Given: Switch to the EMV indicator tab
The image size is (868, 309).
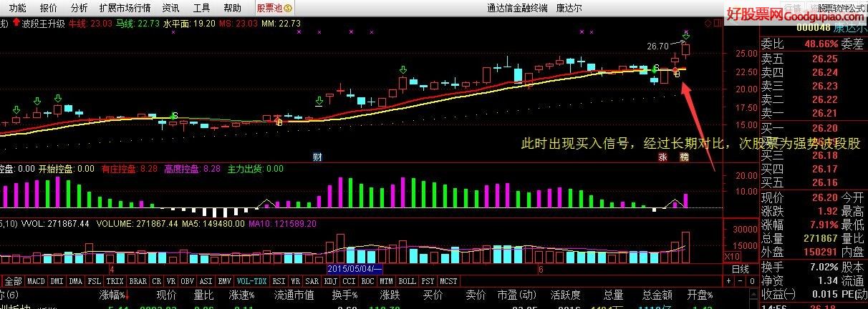Looking at the screenshot, I should click(225, 281).
